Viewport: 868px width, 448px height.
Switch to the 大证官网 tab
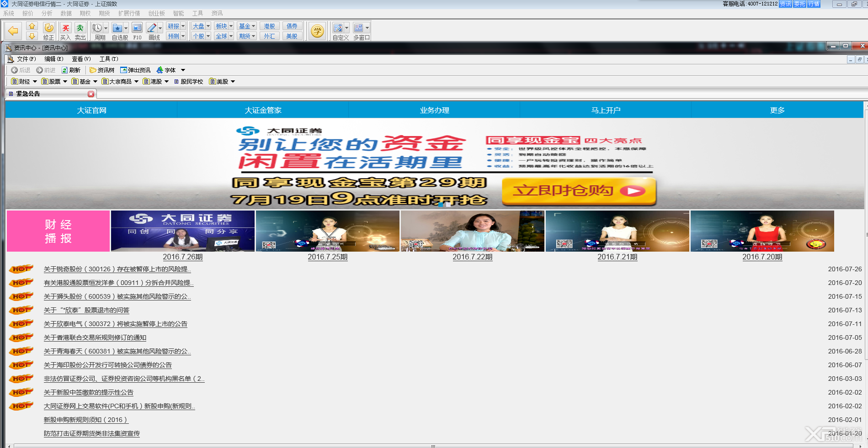pos(91,110)
